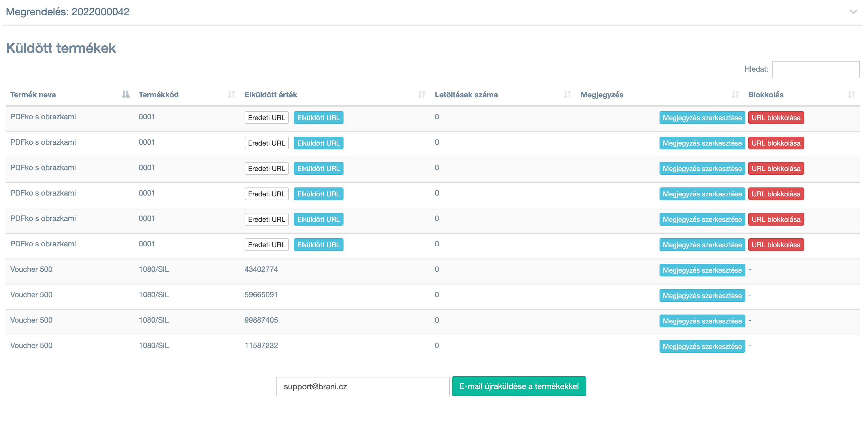Click Voucher 500 name beside 43402774
Screen dimensions: 868x424
click(31, 269)
